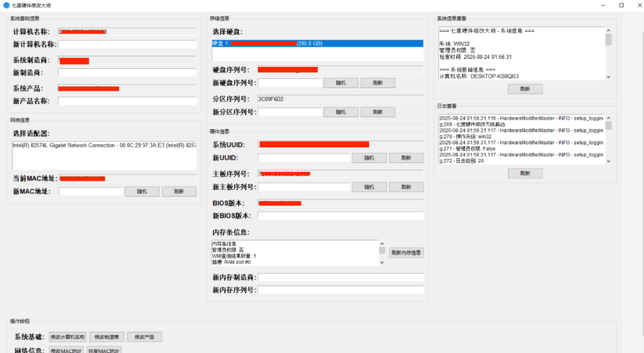Click the 刷新内存信息 button

point(406,252)
